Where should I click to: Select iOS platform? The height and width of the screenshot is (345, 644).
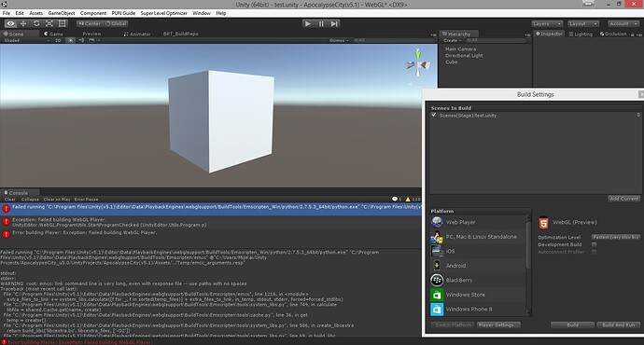[478, 251]
